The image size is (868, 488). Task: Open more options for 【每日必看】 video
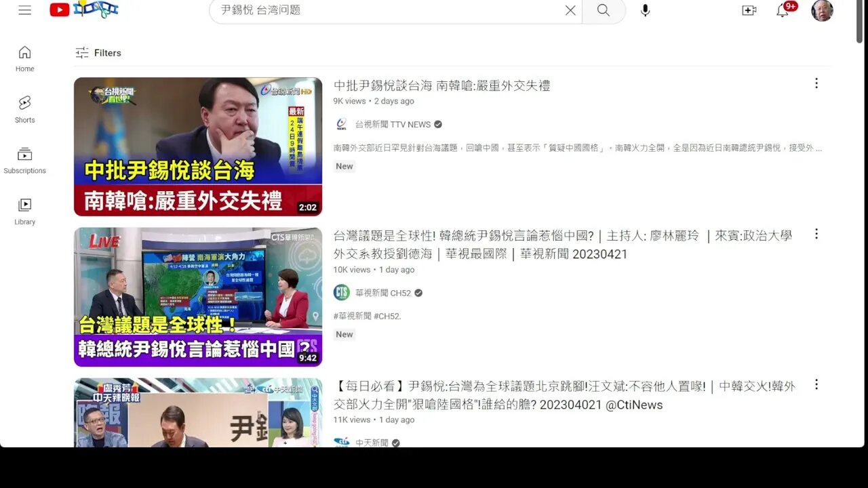(x=816, y=384)
